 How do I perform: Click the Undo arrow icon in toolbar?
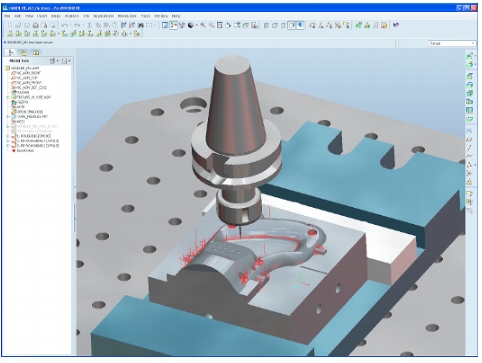click(x=65, y=25)
